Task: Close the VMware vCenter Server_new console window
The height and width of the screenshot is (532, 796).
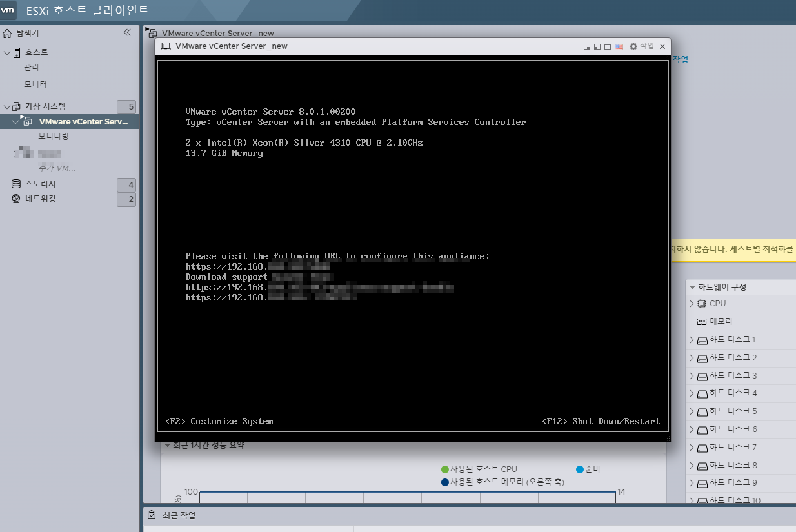Action: (662, 46)
